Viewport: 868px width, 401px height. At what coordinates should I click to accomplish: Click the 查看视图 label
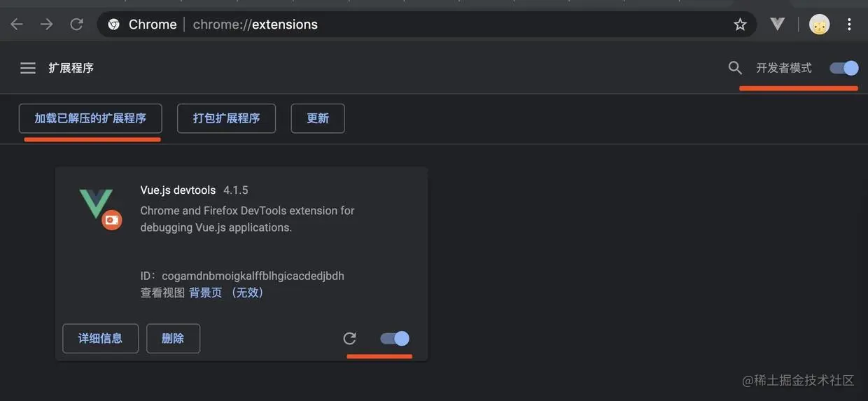click(x=162, y=293)
